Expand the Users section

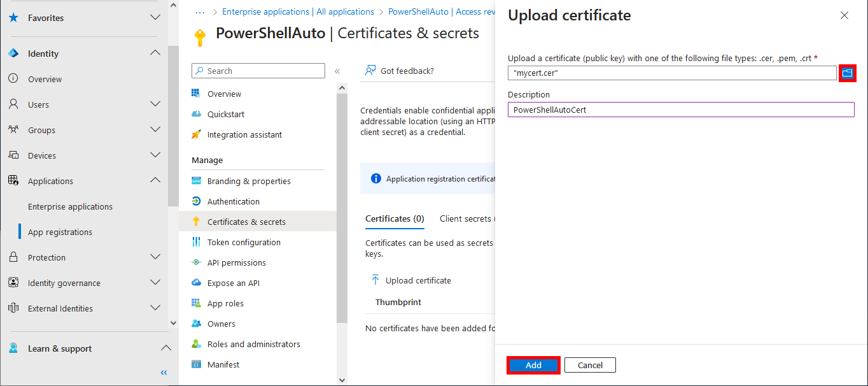click(x=155, y=104)
